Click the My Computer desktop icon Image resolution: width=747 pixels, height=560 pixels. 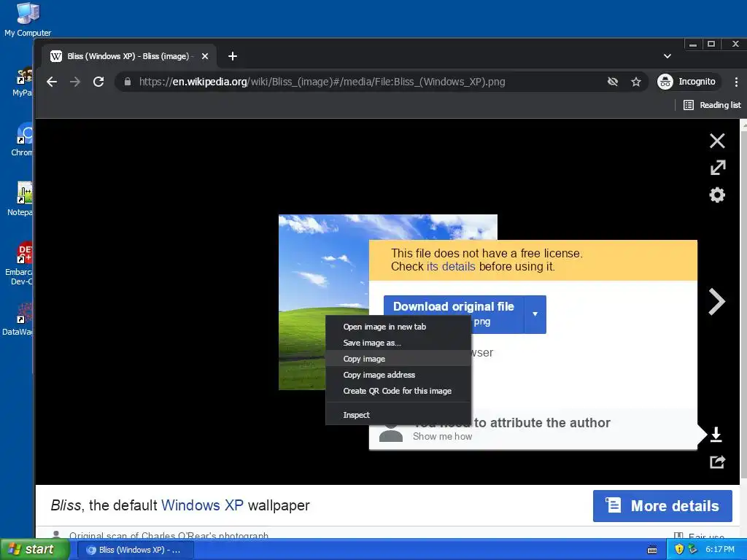click(28, 19)
